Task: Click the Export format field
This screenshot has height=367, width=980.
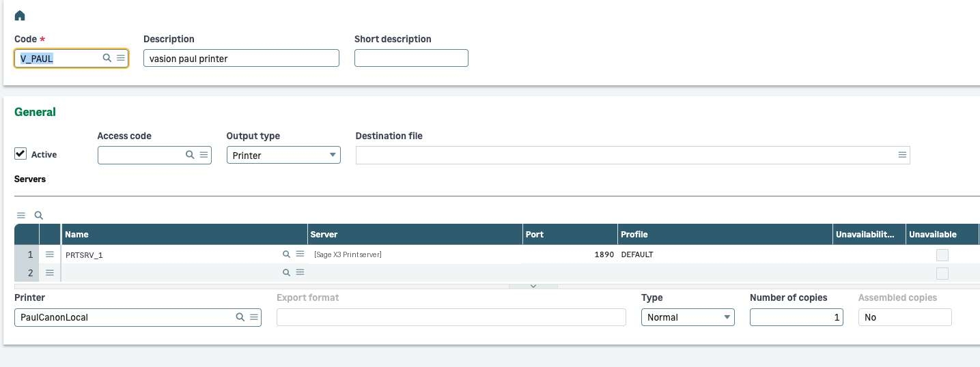Action: pos(451,317)
